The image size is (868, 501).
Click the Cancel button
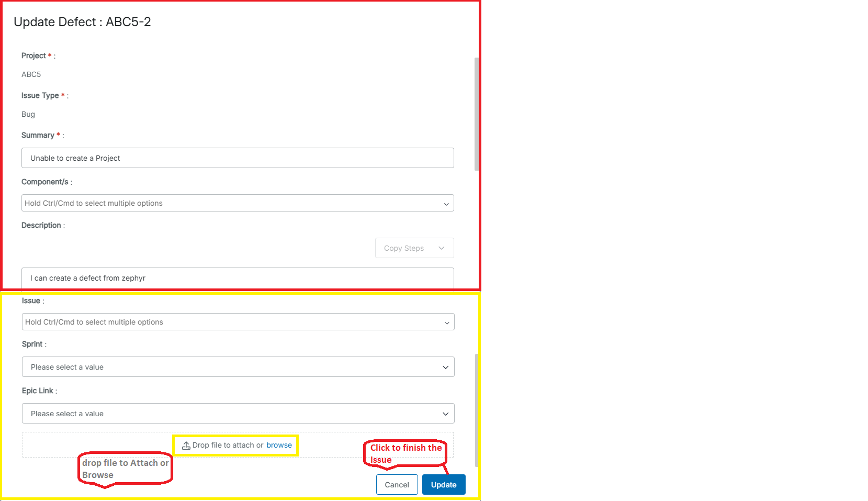click(397, 484)
